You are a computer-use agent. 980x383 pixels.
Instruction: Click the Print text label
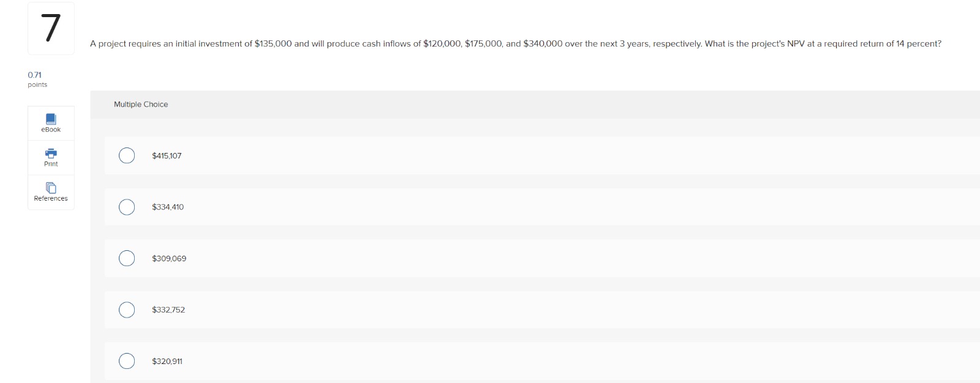click(x=51, y=163)
